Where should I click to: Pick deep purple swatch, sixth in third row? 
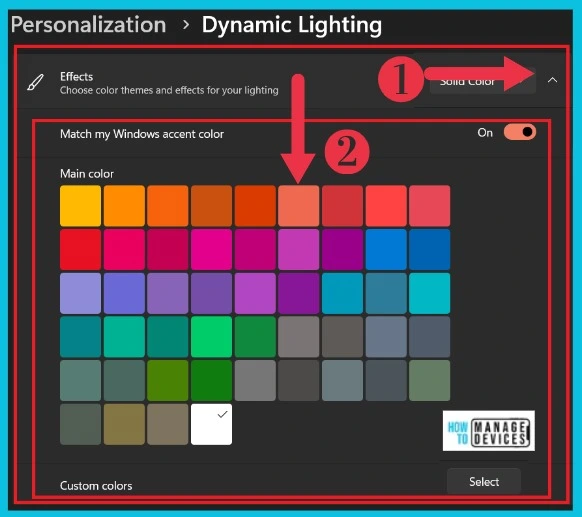(x=298, y=293)
